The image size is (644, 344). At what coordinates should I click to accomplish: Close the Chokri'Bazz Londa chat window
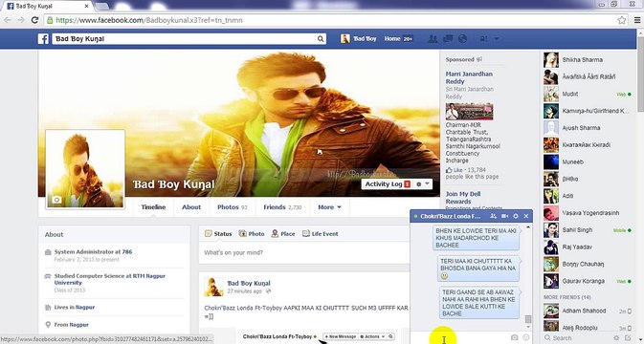tap(526, 216)
